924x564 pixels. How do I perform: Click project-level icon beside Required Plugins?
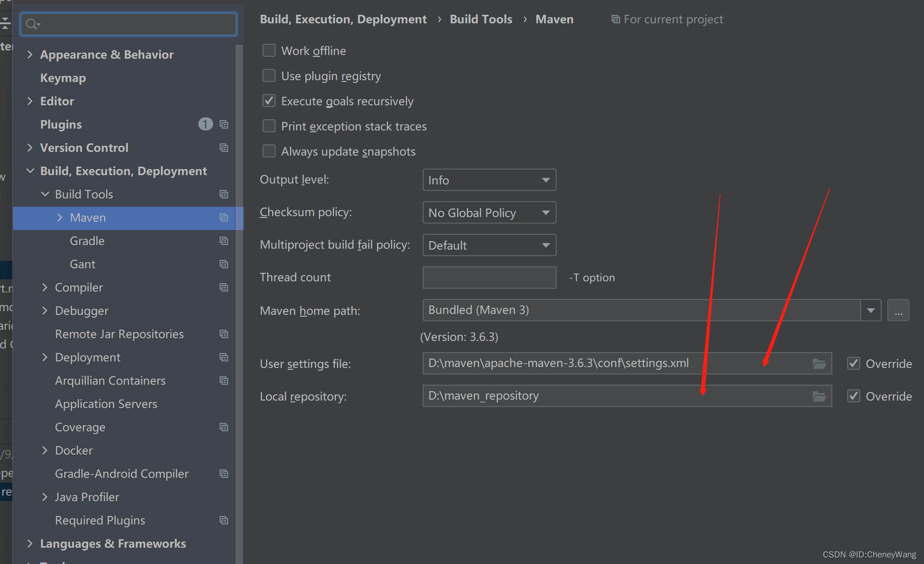point(224,520)
